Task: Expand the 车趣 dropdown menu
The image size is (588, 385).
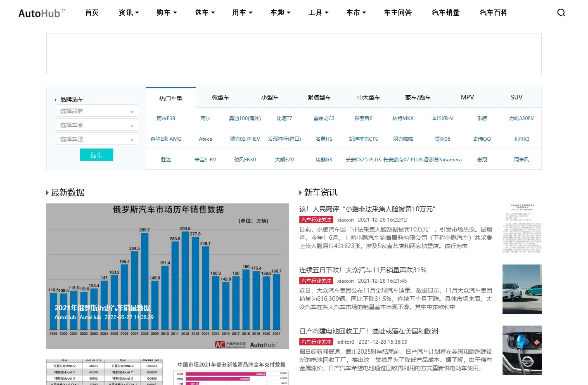Action: pos(280,13)
